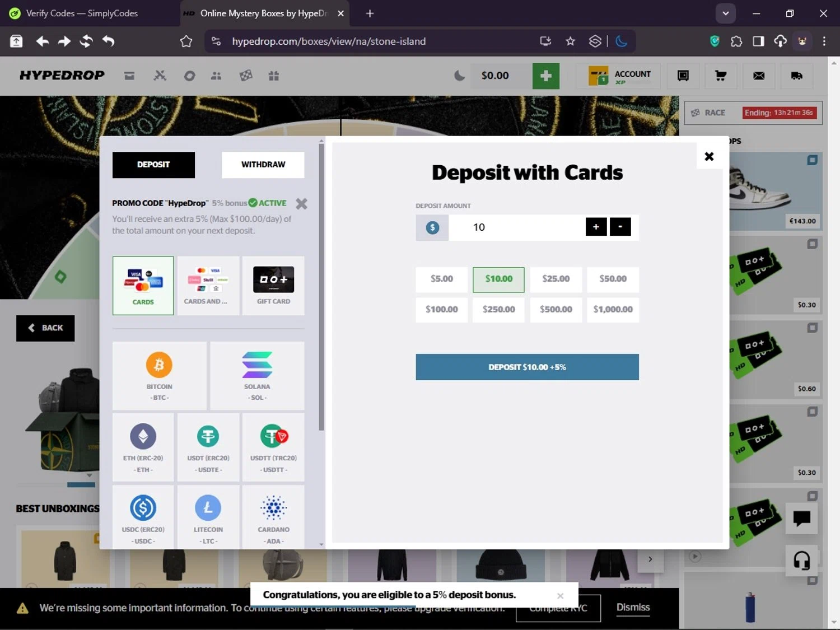This screenshot has height=630, width=840.
Task: Open the boxes icon in HypeDrop nav
Action: pyautogui.click(x=129, y=76)
